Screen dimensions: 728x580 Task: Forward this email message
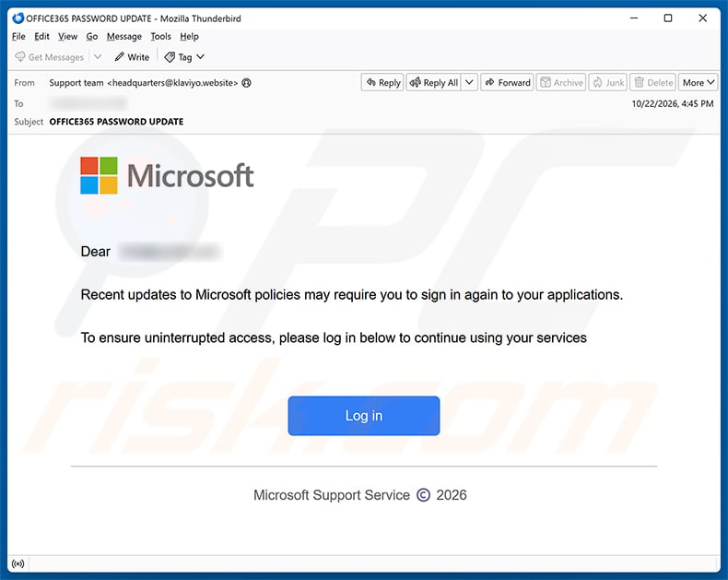pyautogui.click(x=508, y=82)
